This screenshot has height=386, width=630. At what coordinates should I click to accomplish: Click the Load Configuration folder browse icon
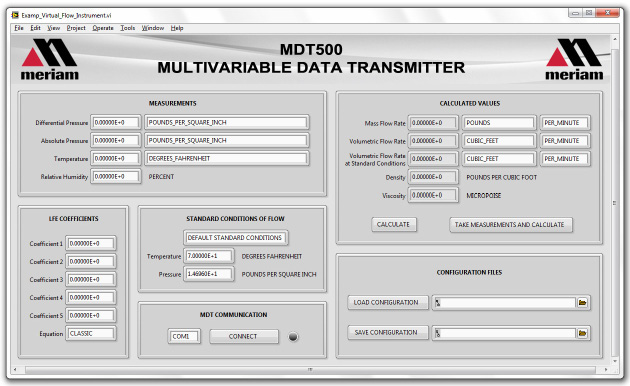point(582,302)
